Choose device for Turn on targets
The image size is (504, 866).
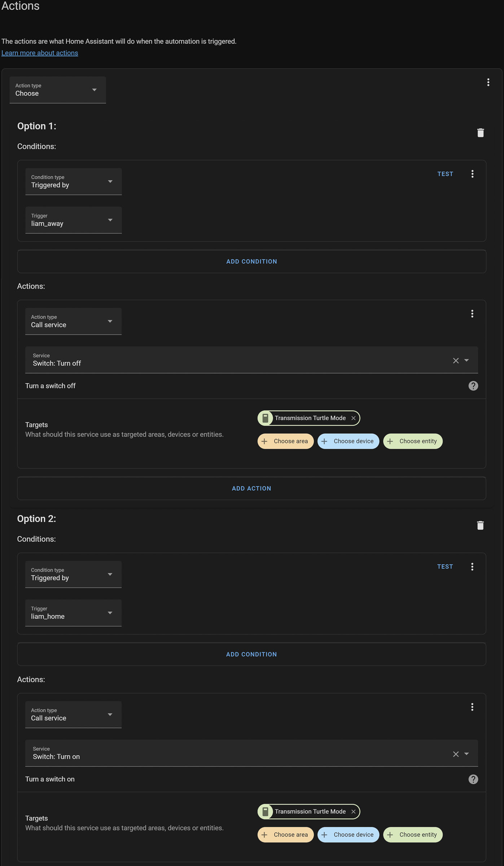[348, 835]
